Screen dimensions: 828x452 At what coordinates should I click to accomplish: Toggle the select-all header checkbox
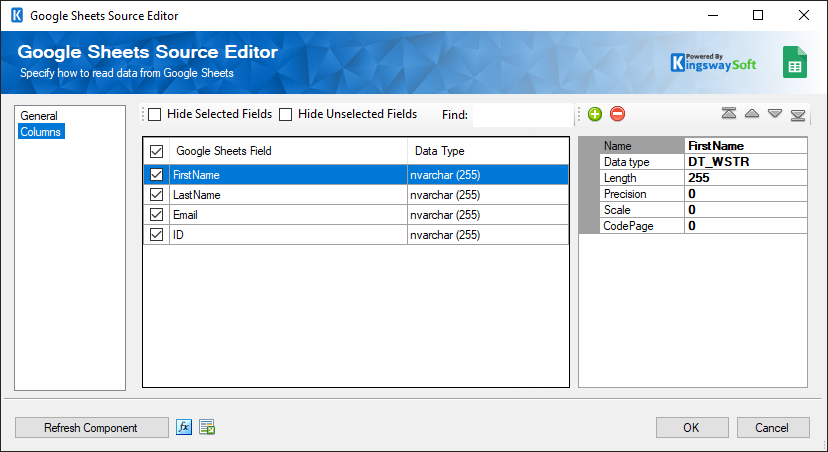(x=156, y=152)
